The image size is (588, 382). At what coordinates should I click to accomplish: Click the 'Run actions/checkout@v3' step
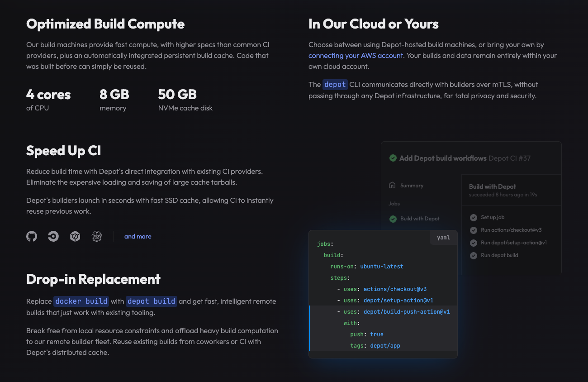[511, 230]
